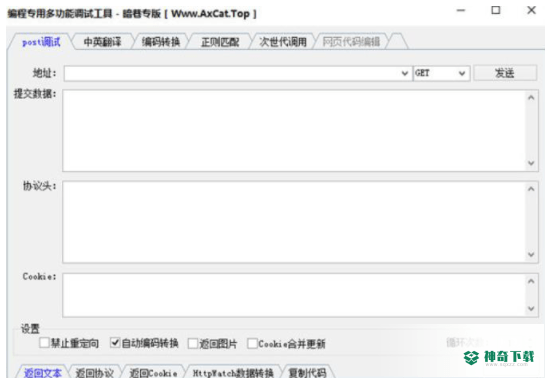Focus the 协议头 text area
Screen dimensions: 545x378
294,222
